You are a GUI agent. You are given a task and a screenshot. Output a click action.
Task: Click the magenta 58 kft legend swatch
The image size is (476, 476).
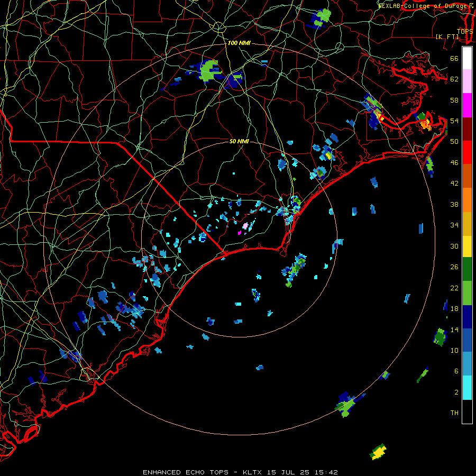[467, 105]
